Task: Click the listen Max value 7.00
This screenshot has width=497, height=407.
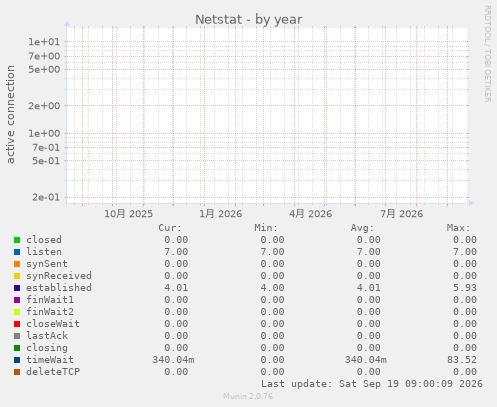Action: tap(465, 252)
